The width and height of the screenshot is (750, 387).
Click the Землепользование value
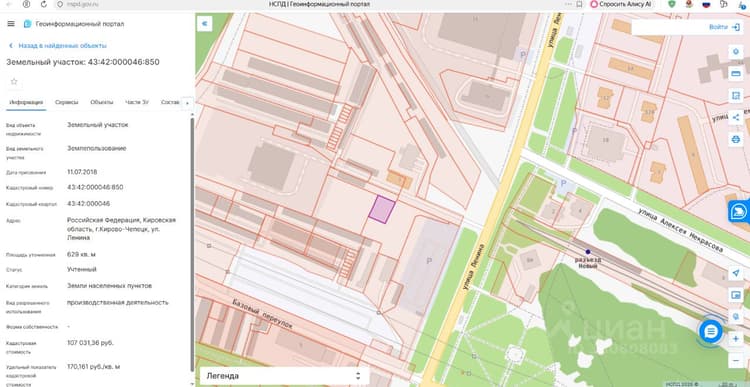pyautogui.click(x=97, y=148)
